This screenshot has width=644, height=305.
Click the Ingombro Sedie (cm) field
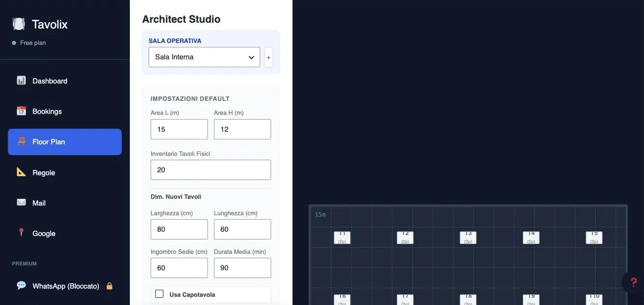click(x=179, y=268)
